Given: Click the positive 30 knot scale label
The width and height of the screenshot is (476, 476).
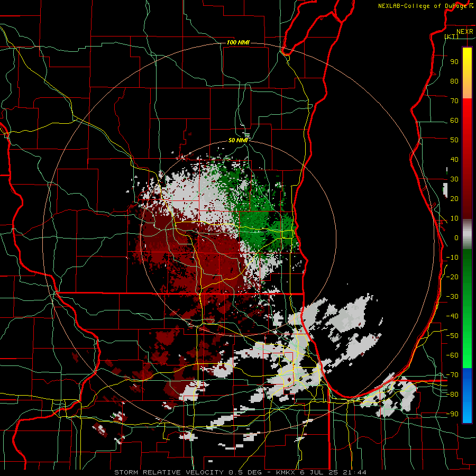Looking at the screenshot, I should point(454,179).
